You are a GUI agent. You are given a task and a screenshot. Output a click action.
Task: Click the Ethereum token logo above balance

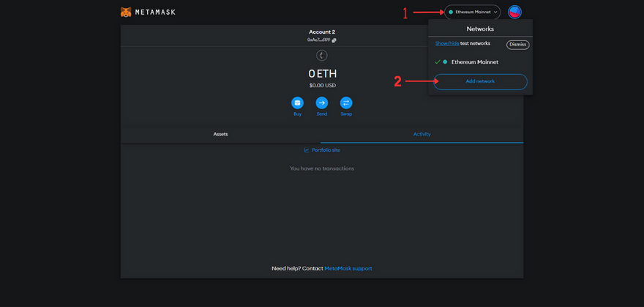(322, 56)
